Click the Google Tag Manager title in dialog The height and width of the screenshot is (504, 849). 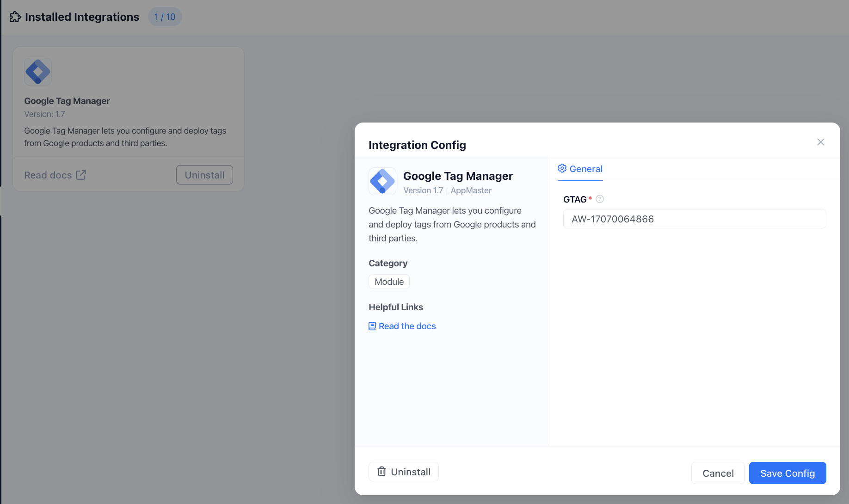coord(458,176)
